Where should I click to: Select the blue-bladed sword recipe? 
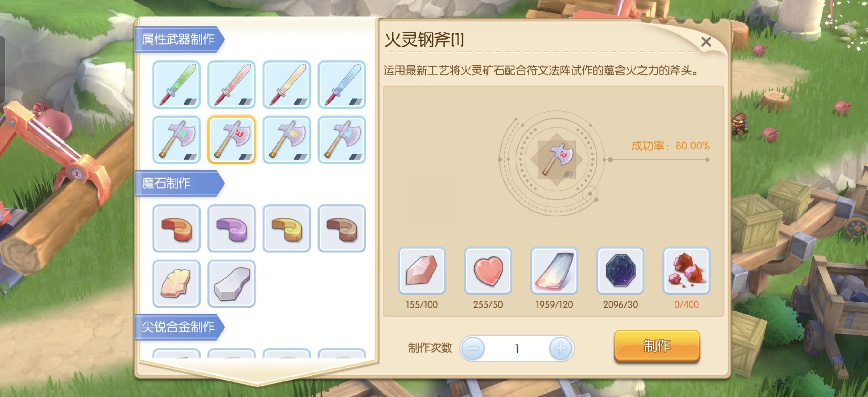[342, 85]
